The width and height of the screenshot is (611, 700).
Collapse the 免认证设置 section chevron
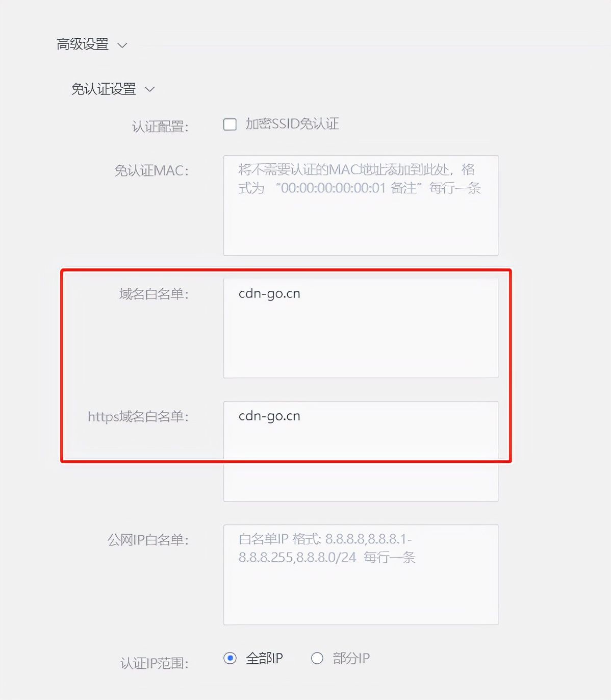click(x=149, y=89)
